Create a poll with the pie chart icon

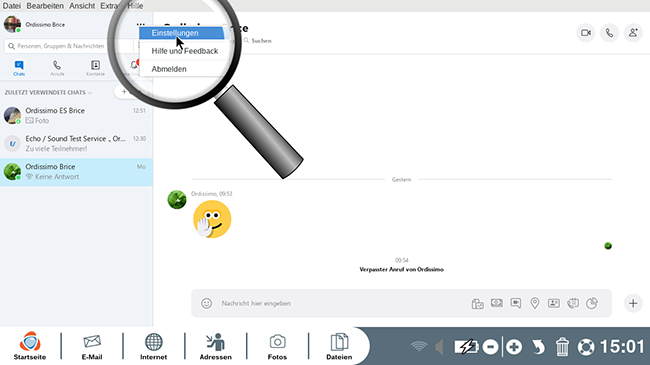(592, 303)
